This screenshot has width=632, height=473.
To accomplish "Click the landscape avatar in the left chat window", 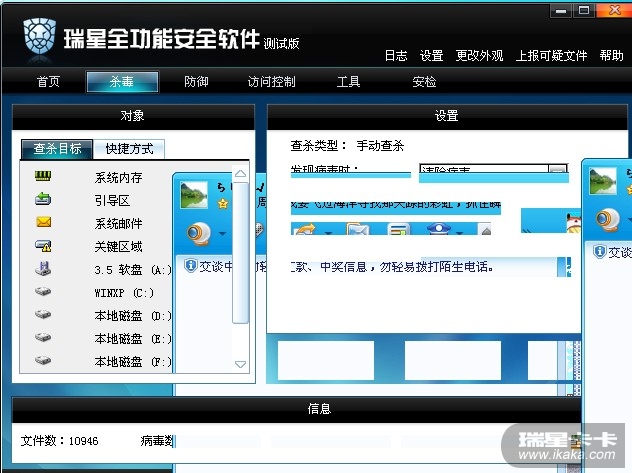I will point(194,195).
